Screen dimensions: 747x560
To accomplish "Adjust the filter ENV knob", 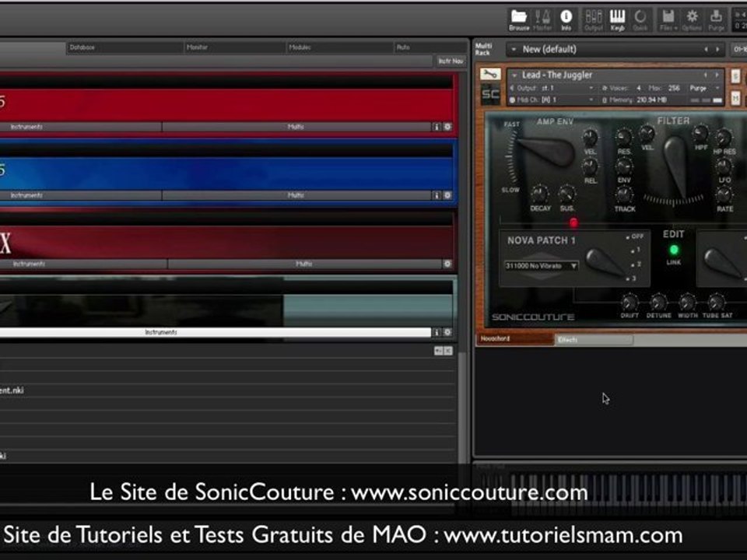I will pyautogui.click(x=623, y=166).
